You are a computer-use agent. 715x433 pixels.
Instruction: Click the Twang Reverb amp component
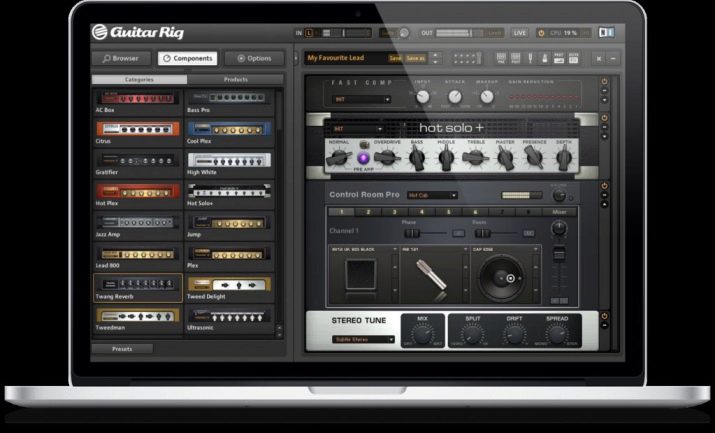(137, 288)
